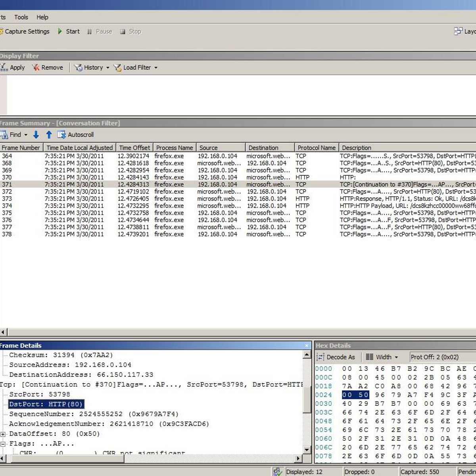
Task: Sort by Time Offset column header
Action: coord(134,148)
